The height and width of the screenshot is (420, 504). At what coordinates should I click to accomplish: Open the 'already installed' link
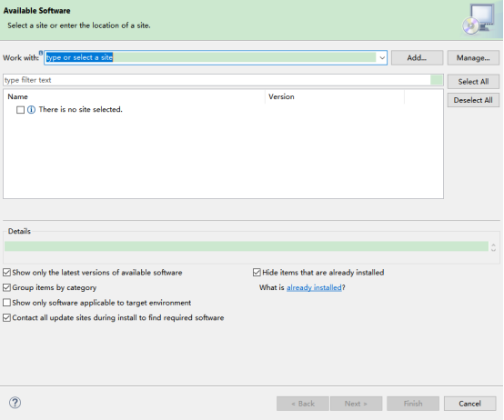click(314, 287)
